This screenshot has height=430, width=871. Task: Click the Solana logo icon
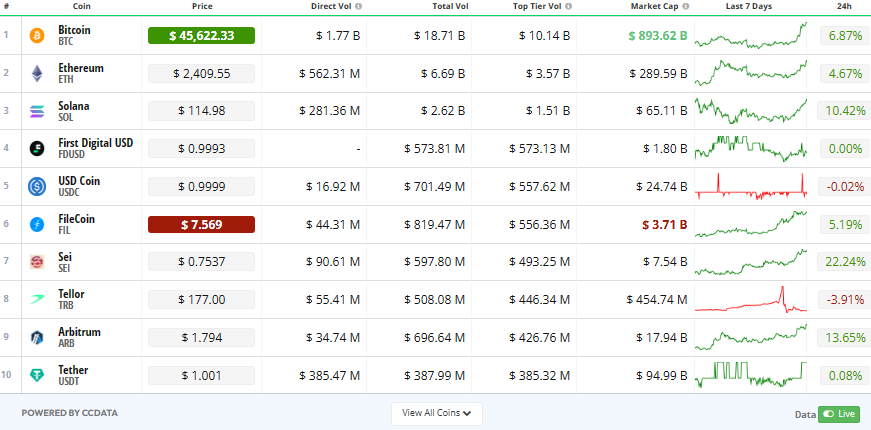click(37, 111)
